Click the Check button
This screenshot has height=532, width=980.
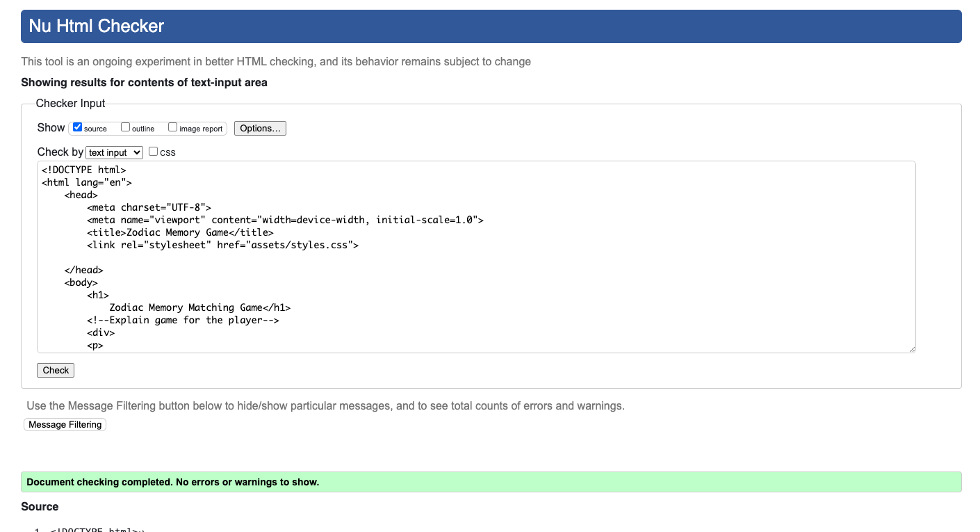pos(56,370)
